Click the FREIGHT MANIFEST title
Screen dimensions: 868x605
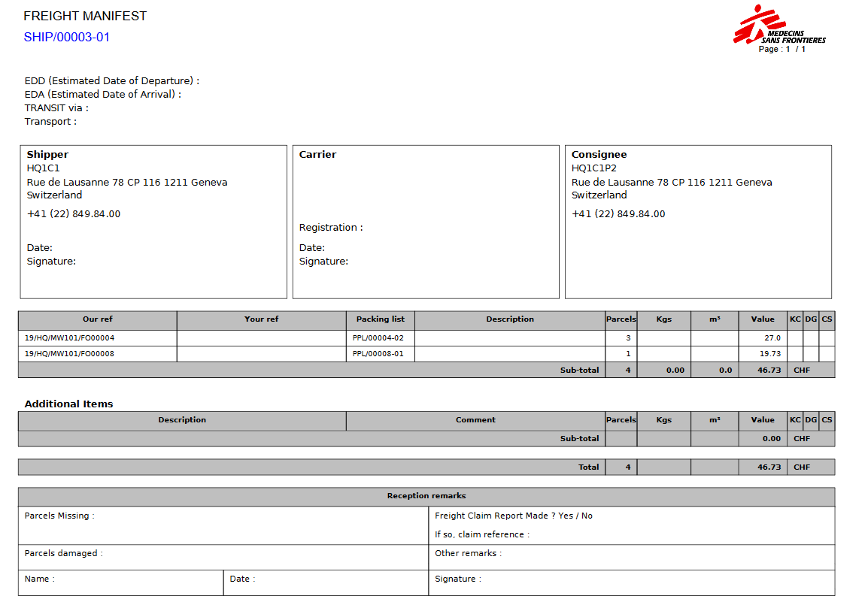click(85, 16)
